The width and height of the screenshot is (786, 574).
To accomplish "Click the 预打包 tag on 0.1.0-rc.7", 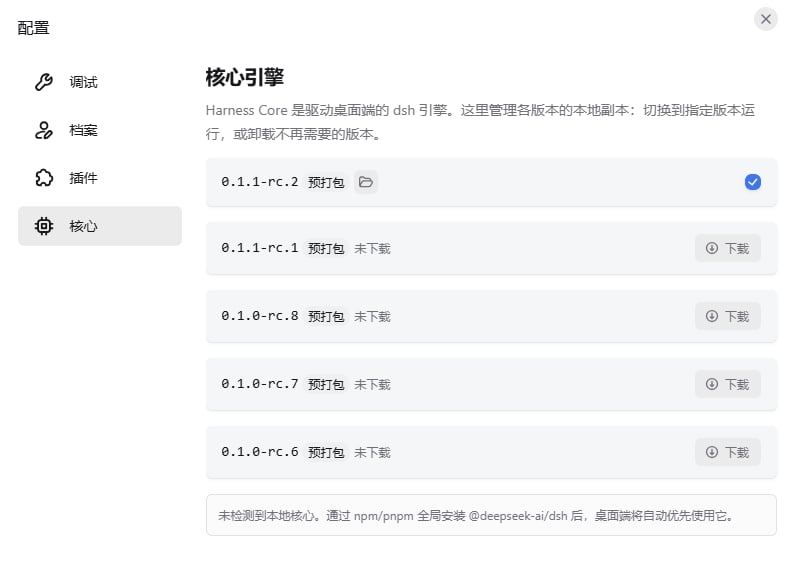I will click(x=326, y=385).
